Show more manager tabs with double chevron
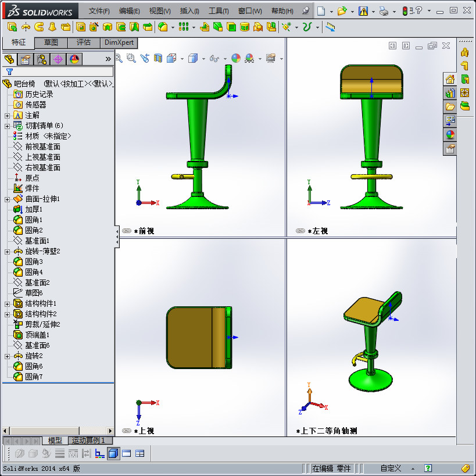Screen dimensions: 476x476 (x=108, y=59)
